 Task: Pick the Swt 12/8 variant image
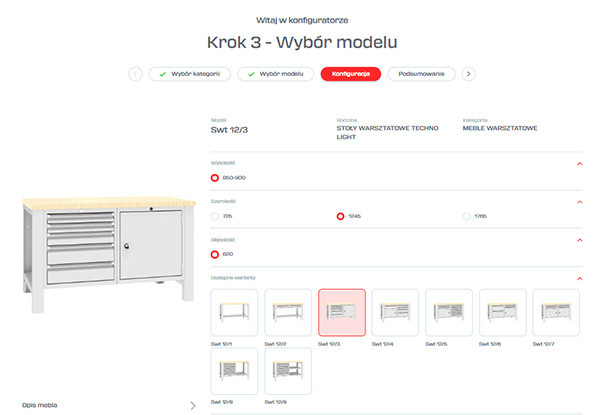234,372
